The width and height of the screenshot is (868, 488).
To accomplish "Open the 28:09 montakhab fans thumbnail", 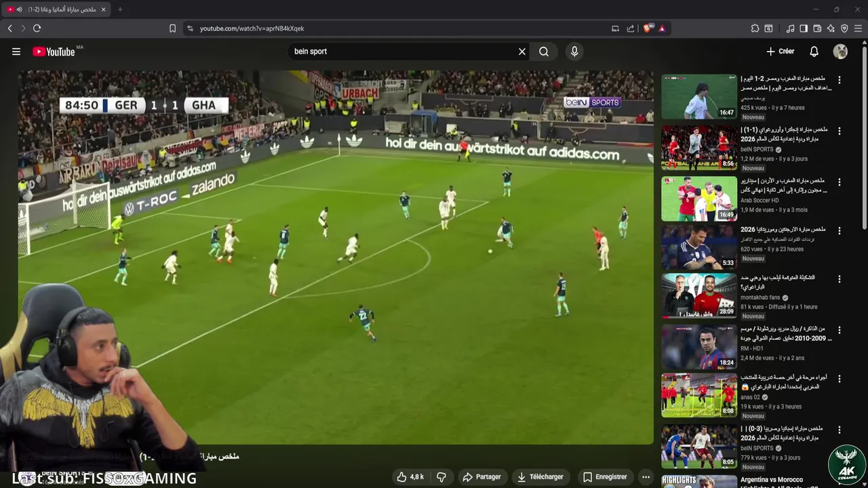I will click(699, 296).
